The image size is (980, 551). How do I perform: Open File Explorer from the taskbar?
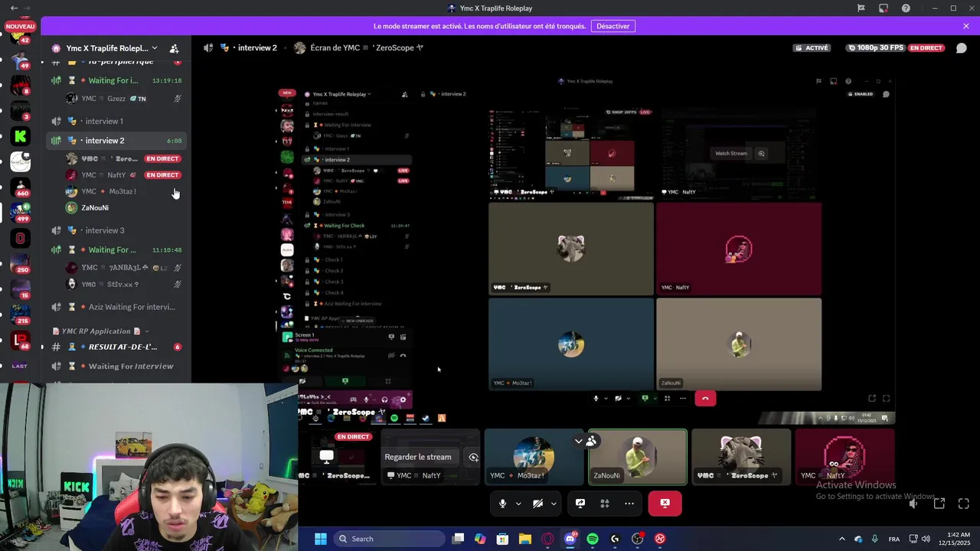[524, 539]
